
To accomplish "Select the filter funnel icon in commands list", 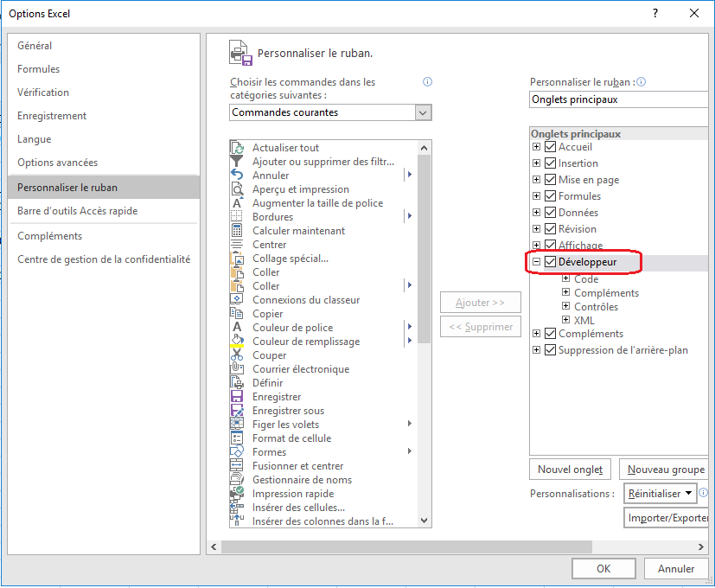I will click(237, 162).
